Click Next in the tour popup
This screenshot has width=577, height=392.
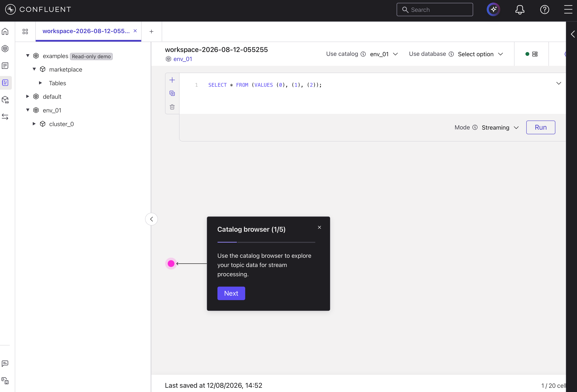(231, 293)
